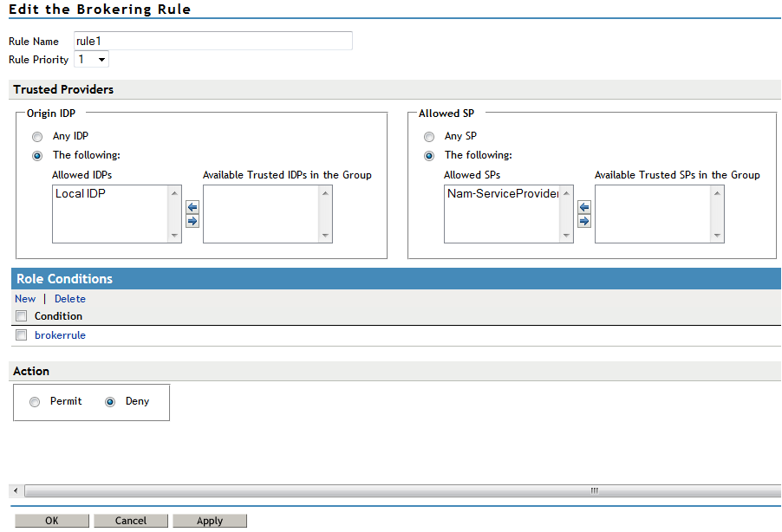Viewport: 782px width, 532px height.
Task: Choose the Permit action option
Action: [35, 402]
